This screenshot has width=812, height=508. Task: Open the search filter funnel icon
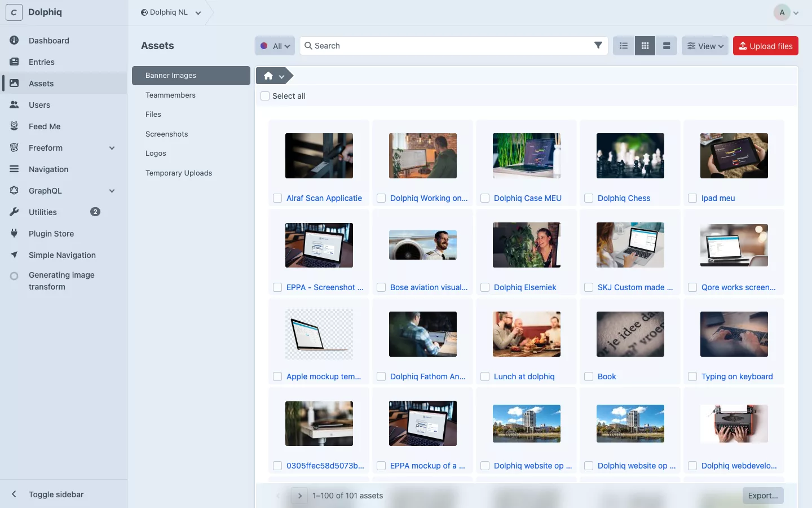click(598, 46)
